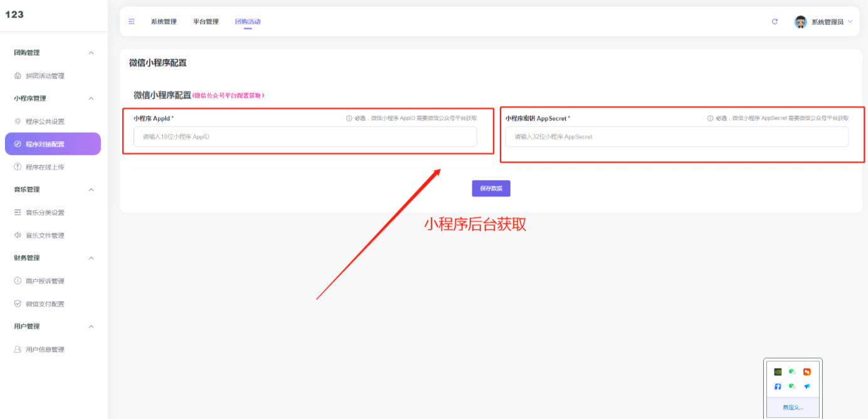Select the 拼团活动管理 icon in sidebar
Image resolution: width=868 pixels, height=419 pixels.
[x=17, y=75]
